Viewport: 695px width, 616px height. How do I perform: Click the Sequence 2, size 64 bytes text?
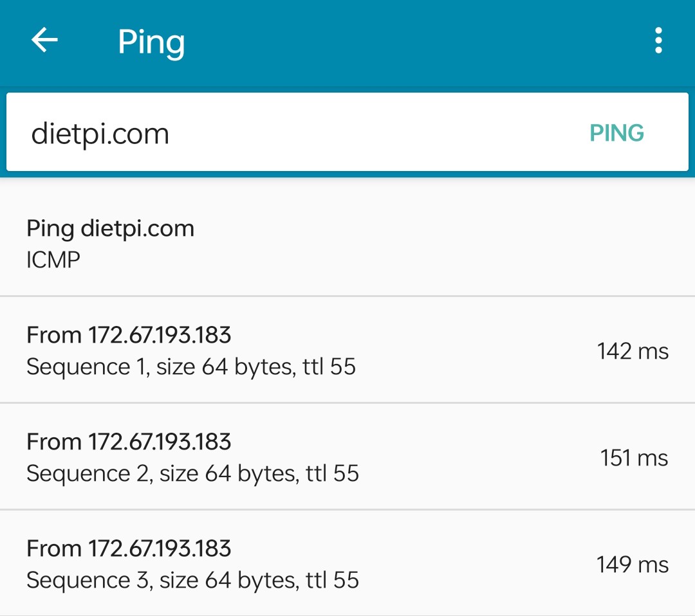pyautogui.click(x=163, y=474)
